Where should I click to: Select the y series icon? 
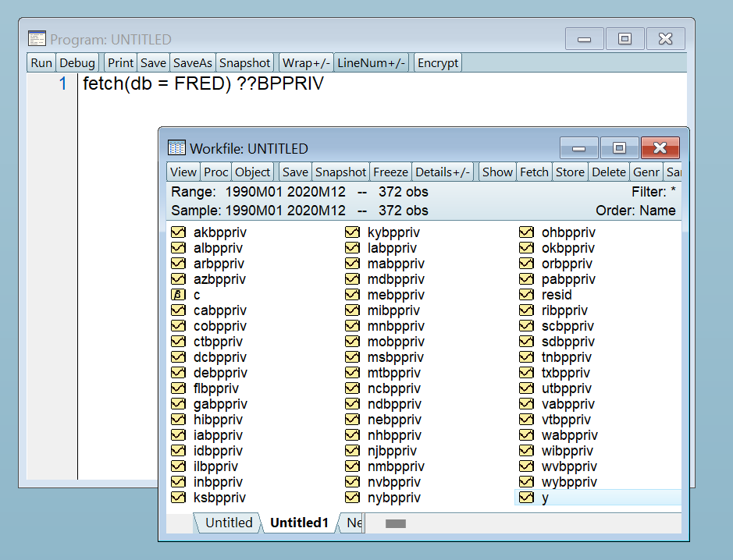526,498
